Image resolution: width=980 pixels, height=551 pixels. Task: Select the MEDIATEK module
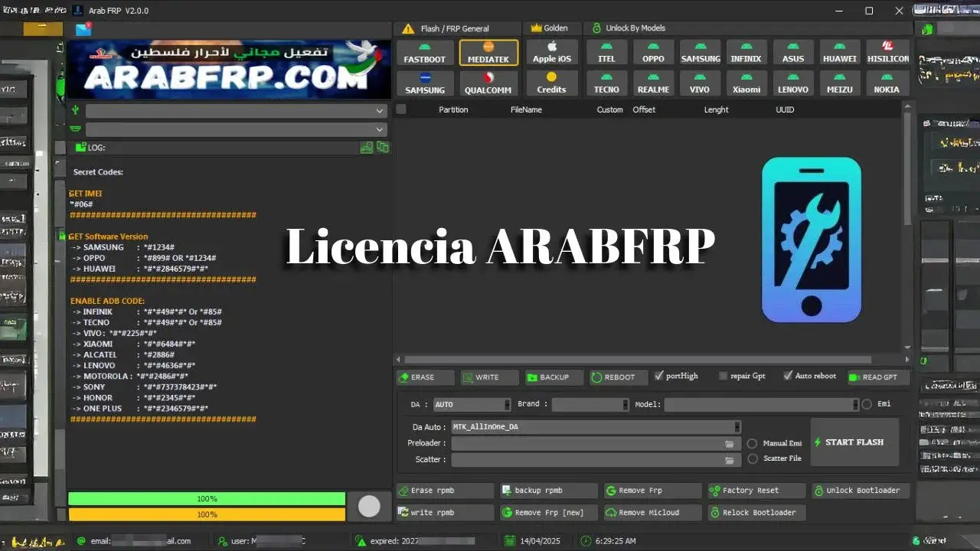click(488, 53)
